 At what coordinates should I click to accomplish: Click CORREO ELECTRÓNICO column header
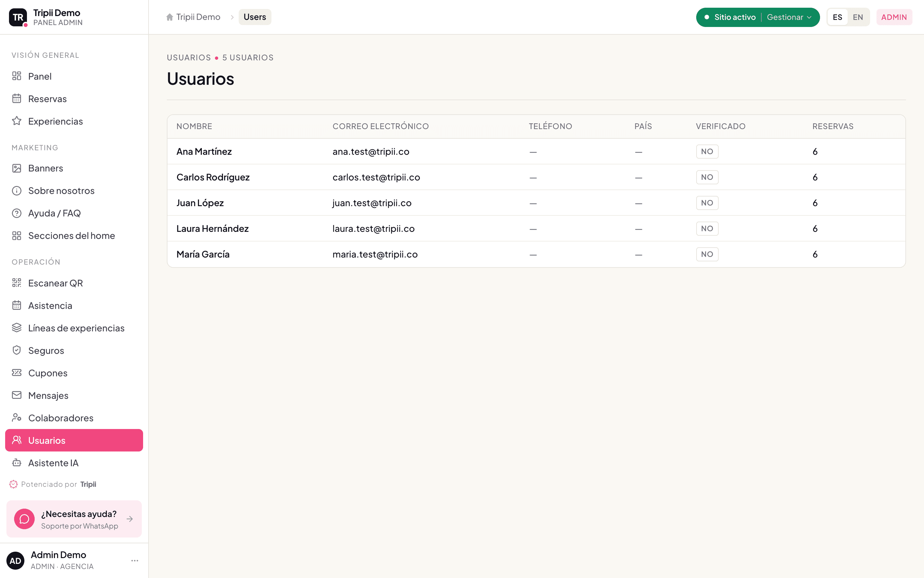[381, 126]
